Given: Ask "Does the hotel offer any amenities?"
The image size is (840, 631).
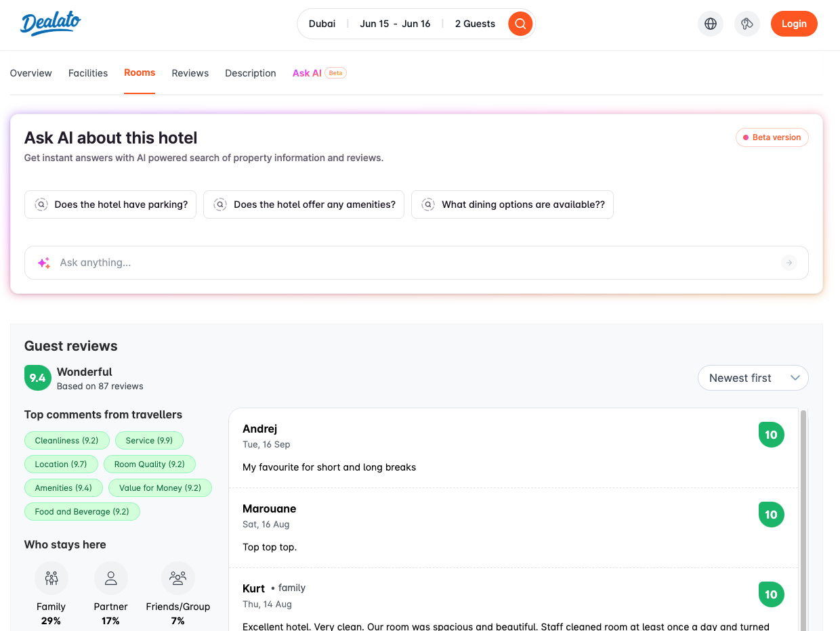Looking at the screenshot, I should point(304,204).
